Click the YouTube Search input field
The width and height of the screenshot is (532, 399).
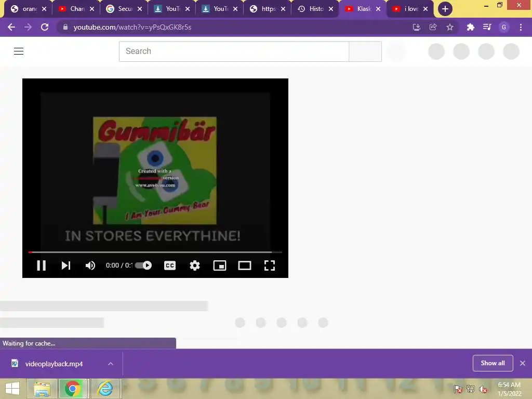(x=234, y=51)
